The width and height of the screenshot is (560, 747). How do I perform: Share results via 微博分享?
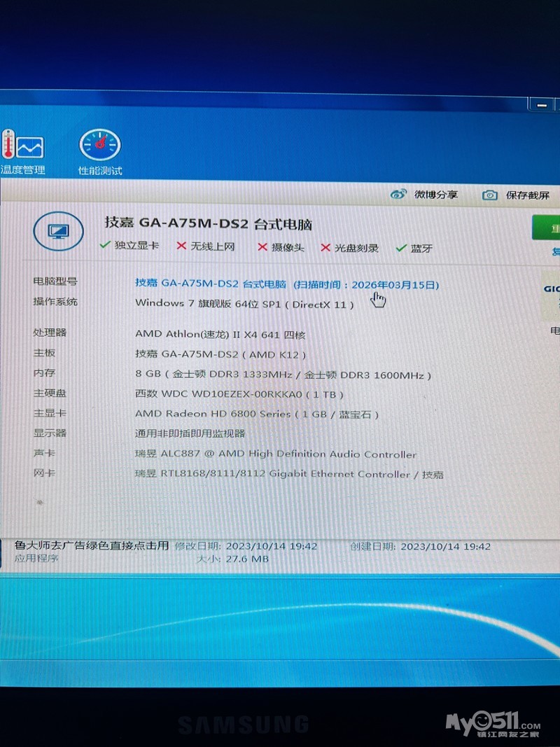point(424,195)
